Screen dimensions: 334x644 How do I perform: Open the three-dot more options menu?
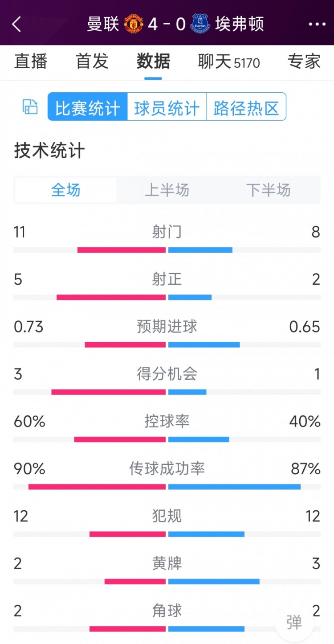point(317,24)
